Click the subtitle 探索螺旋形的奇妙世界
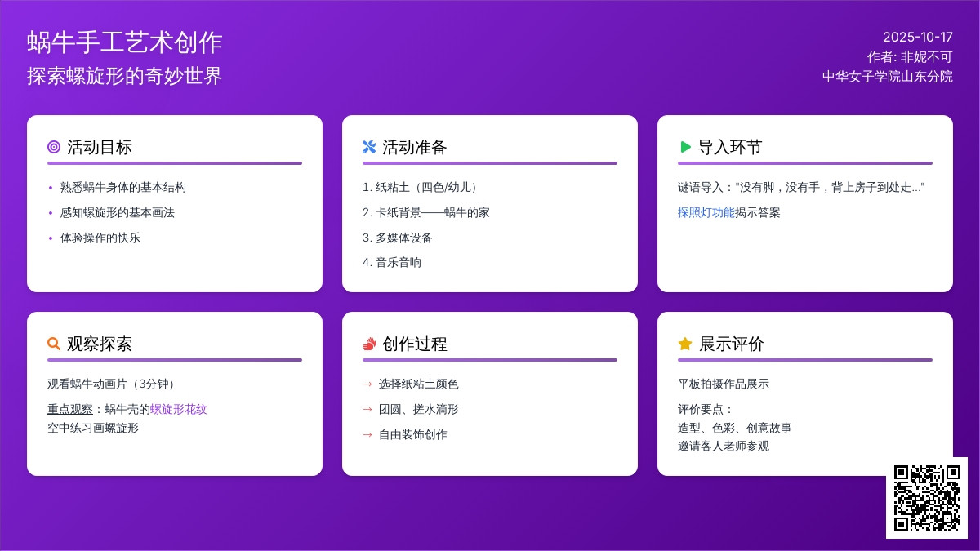Image resolution: width=980 pixels, height=551 pixels. point(124,76)
